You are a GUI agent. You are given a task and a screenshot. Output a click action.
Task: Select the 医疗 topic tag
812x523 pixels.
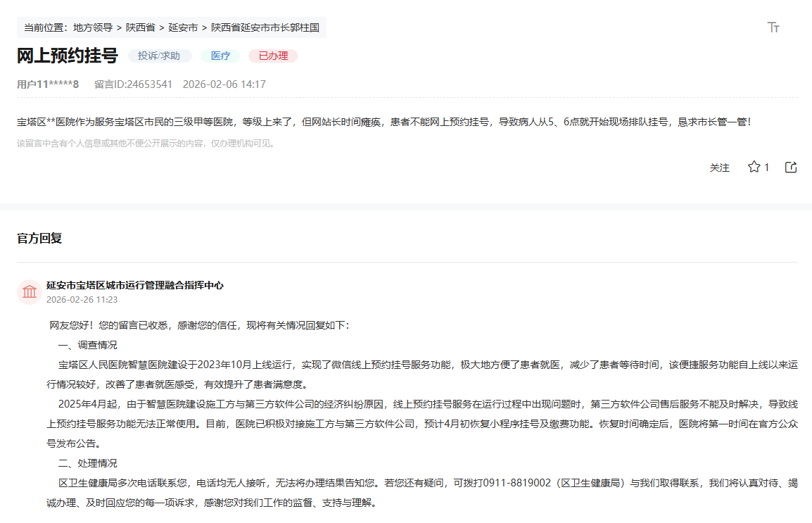point(220,55)
